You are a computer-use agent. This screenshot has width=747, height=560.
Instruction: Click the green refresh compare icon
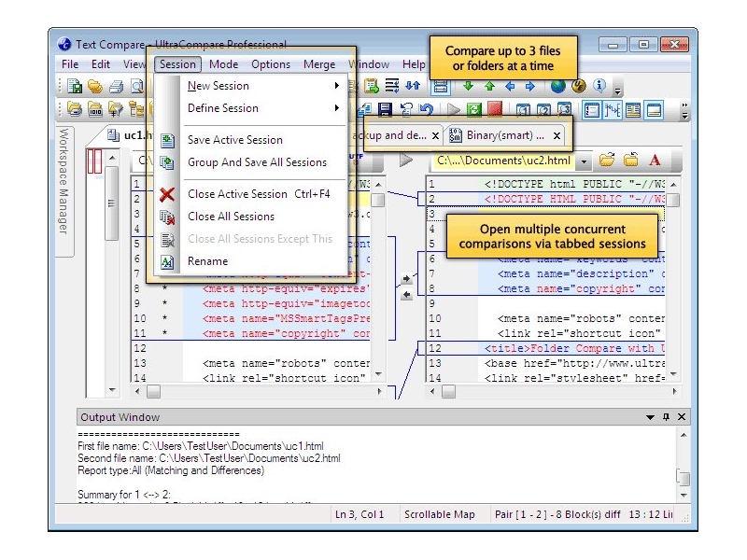474,109
